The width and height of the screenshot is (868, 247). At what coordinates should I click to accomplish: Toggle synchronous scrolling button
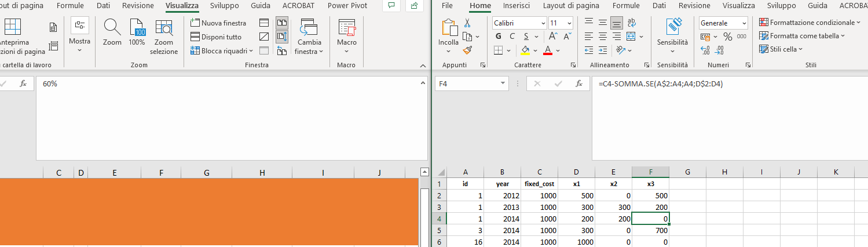point(282,37)
